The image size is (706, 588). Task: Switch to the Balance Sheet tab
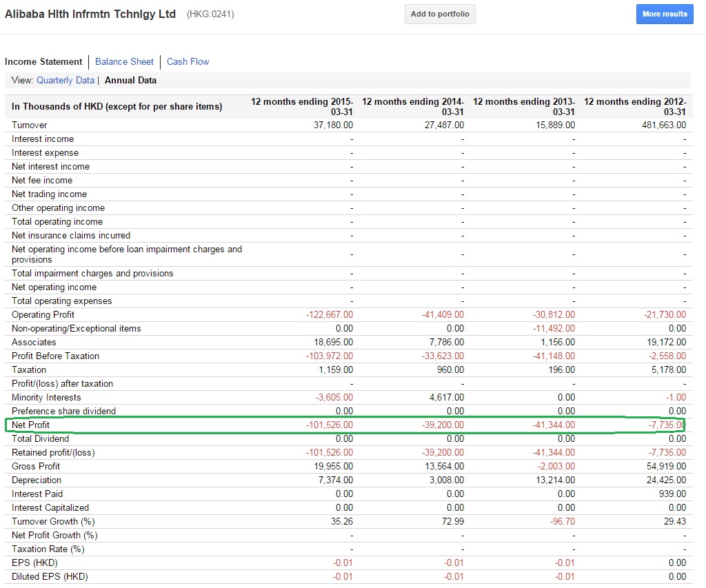tap(124, 61)
